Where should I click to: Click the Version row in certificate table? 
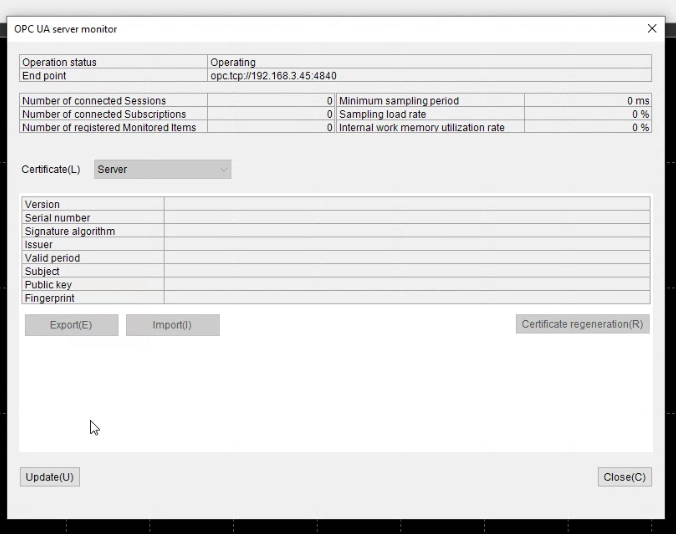click(336, 204)
